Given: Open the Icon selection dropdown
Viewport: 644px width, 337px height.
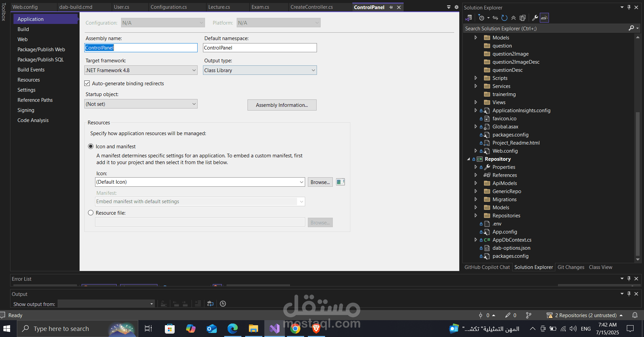Looking at the screenshot, I should click(x=200, y=182).
